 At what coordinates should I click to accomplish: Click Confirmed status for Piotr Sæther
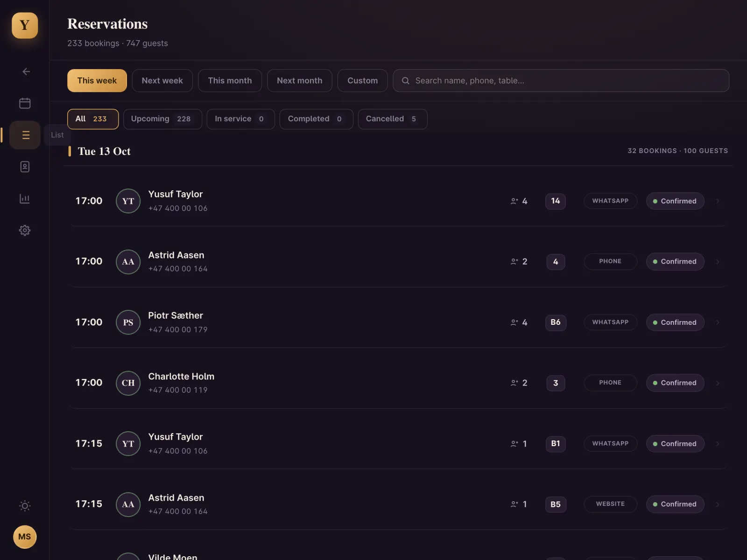pyautogui.click(x=675, y=322)
